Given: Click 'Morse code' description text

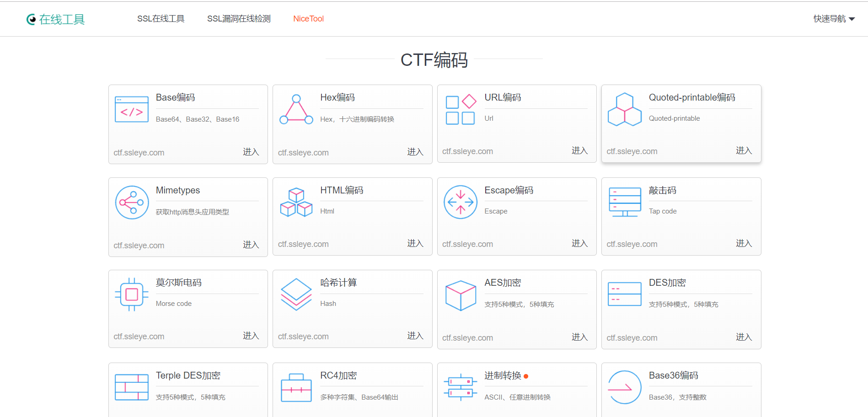Looking at the screenshot, I should [x=174, y=304].
